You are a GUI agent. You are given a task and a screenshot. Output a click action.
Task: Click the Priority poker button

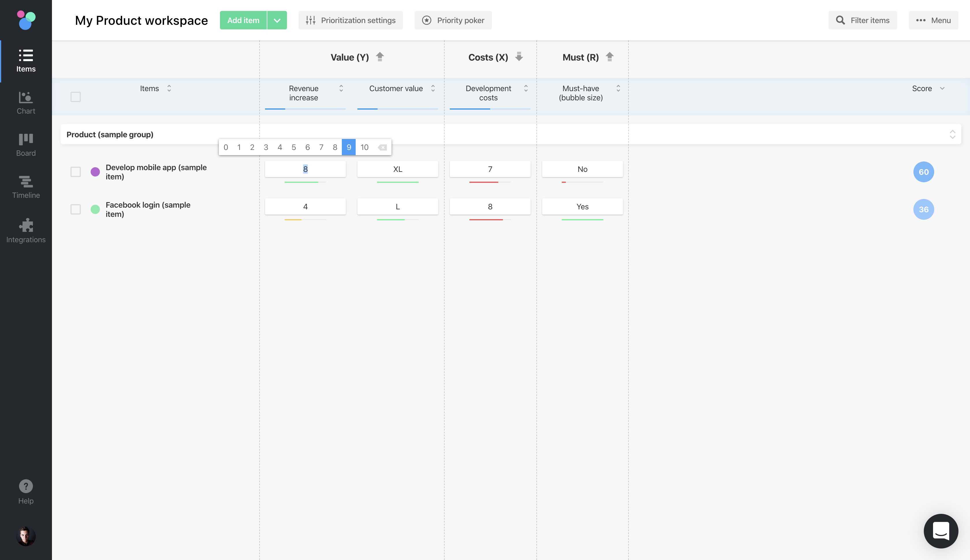click(x=453, y=20)
